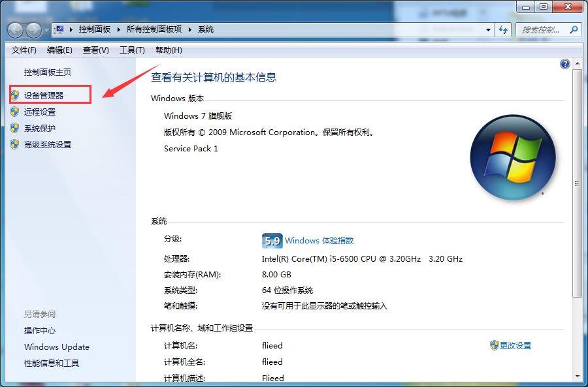The width and height of the screenshot is (588, 387).
Task: Click the vertical scrollbar thumb
Action: tap(577, 183)
